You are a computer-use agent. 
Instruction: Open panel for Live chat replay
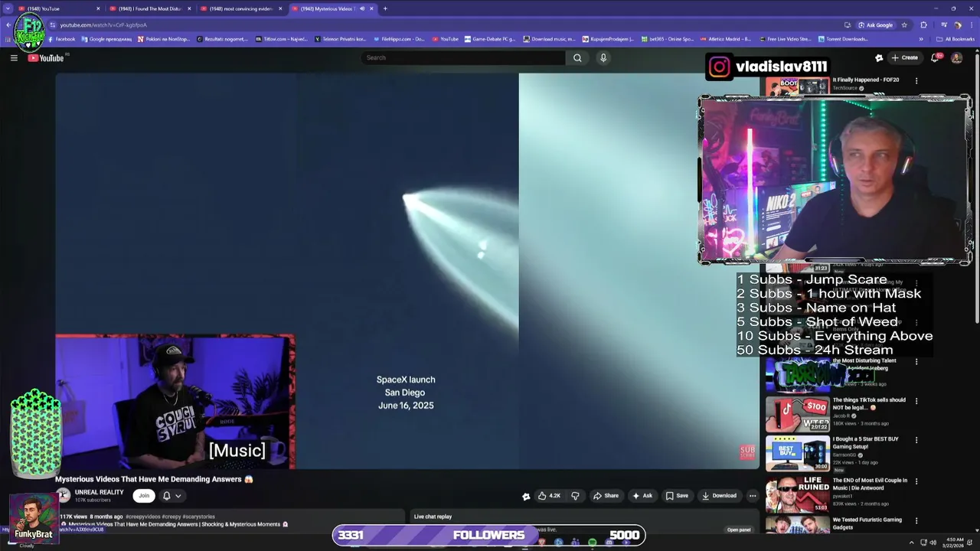pyautogui.click(x=739, y=530)
